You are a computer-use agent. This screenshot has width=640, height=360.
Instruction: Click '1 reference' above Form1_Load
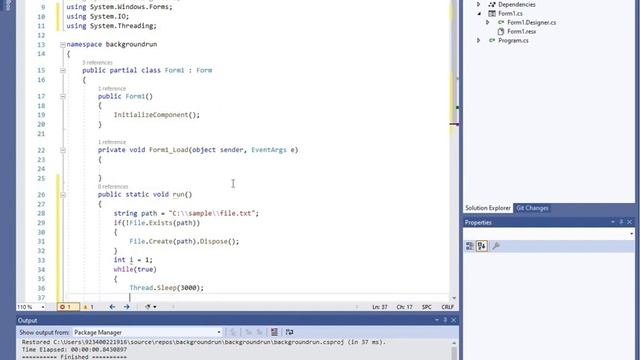coord(112,142)
